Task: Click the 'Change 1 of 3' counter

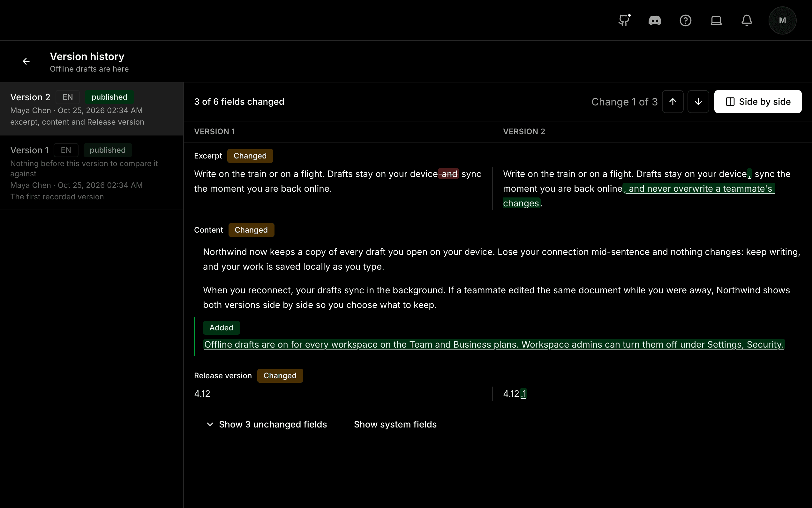Action: click(x=624, y=102)
